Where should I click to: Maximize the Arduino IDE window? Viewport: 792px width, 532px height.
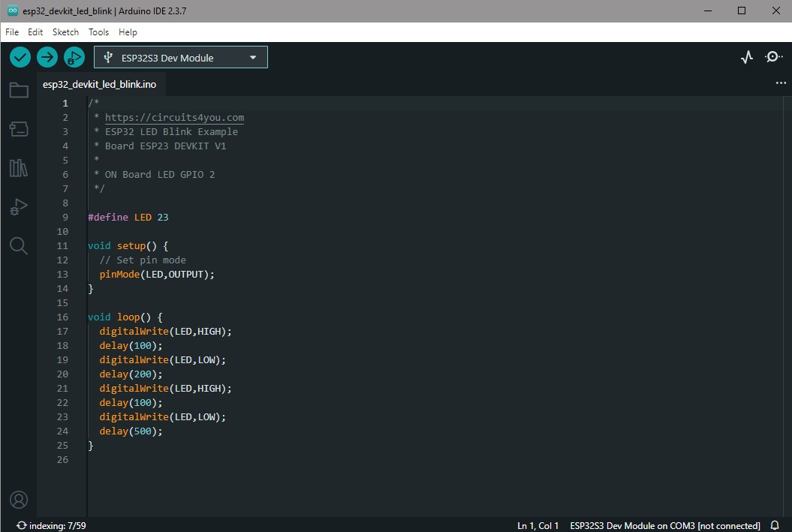click(742, 11)
